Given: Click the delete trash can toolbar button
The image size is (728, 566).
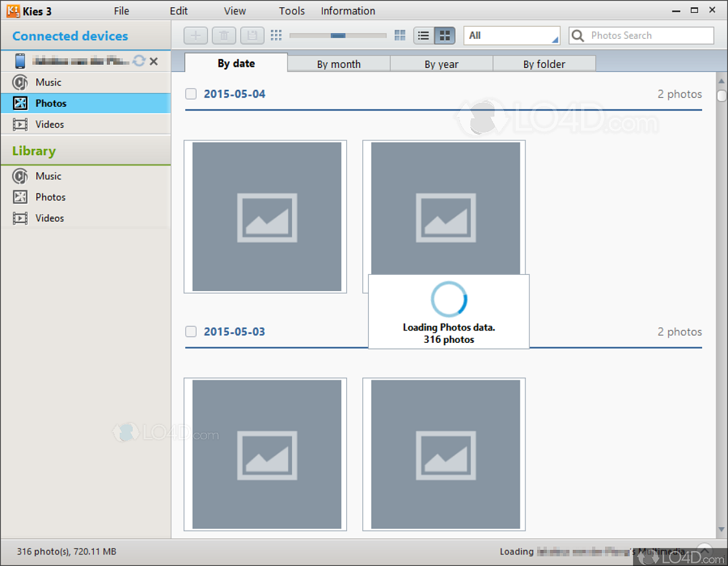Looking at the screenshot, I should click(x=224, y=36).
